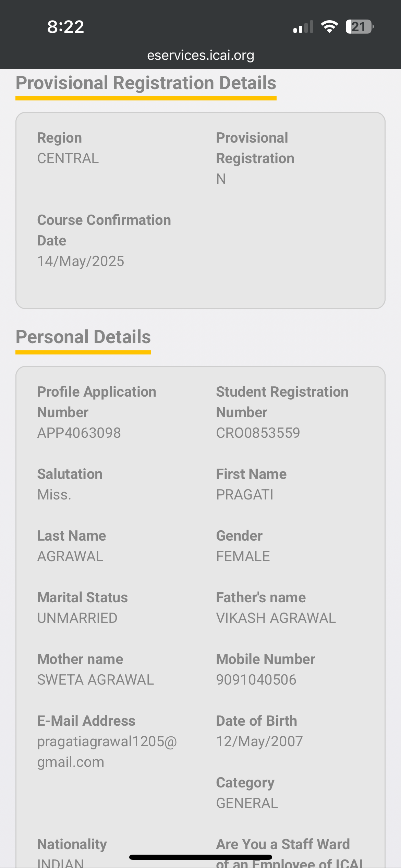The height and width of the screenshot is (868, 401).
Task: Tap the First Name value PRAGATI
Action: click(x=245, y=495)
